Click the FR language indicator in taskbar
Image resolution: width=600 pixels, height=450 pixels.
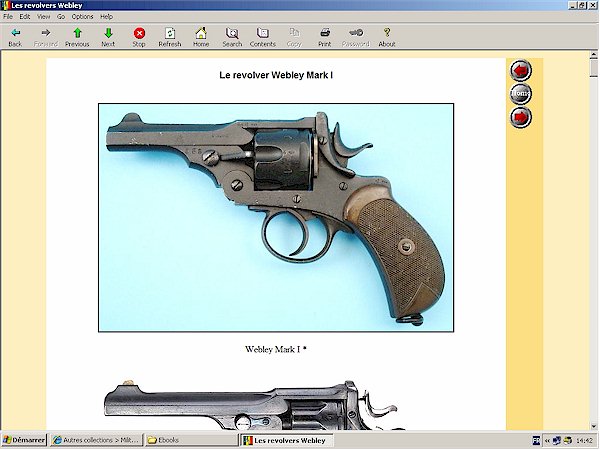click(536, 441)
